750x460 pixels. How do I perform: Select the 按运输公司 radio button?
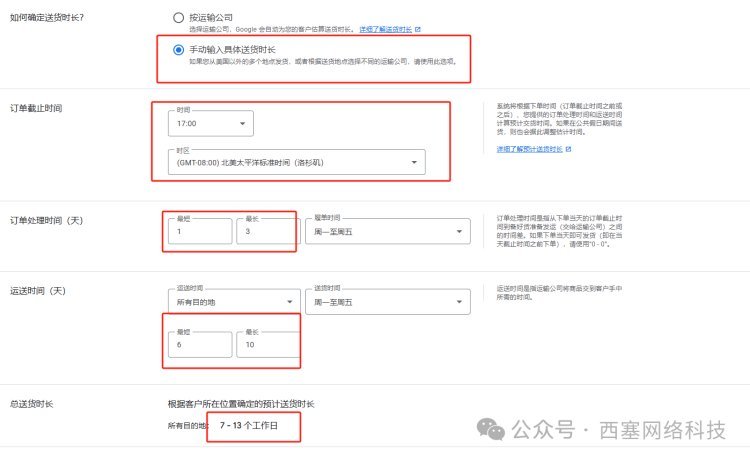point(178,18)
